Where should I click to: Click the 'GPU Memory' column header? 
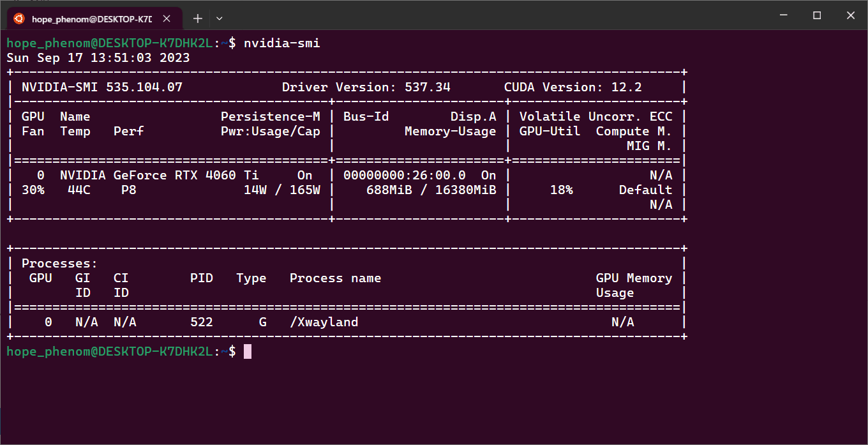pyautogui.click(x=634, y=278)
